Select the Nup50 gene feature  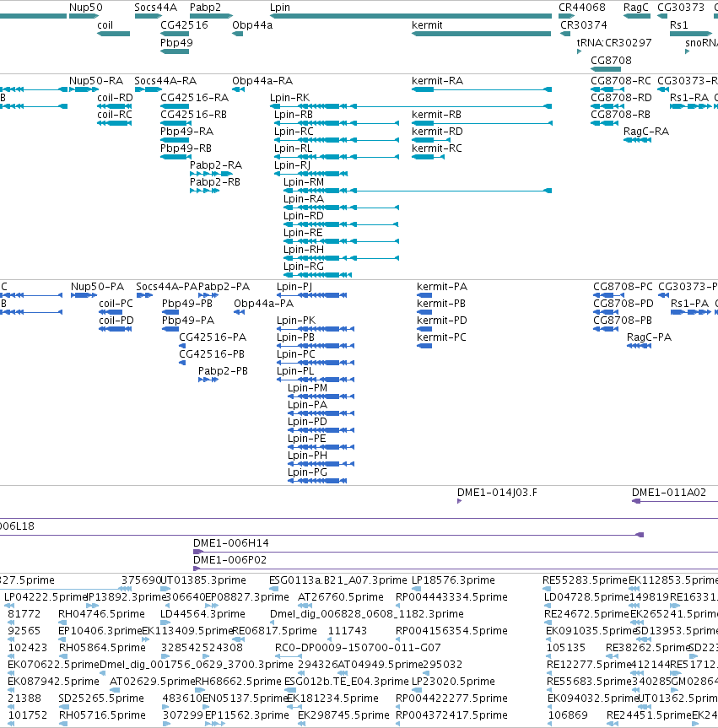[x=84, y=16]
